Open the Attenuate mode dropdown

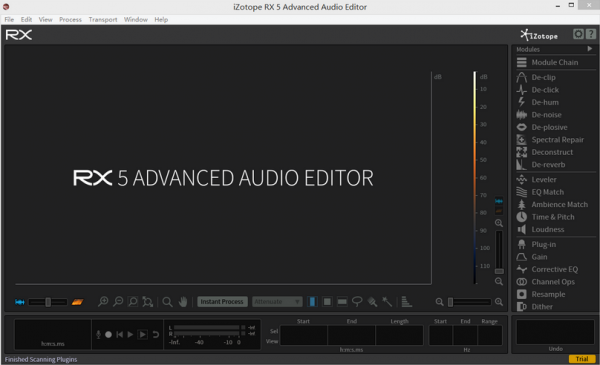pyautogui.click(x=277, y=302)
